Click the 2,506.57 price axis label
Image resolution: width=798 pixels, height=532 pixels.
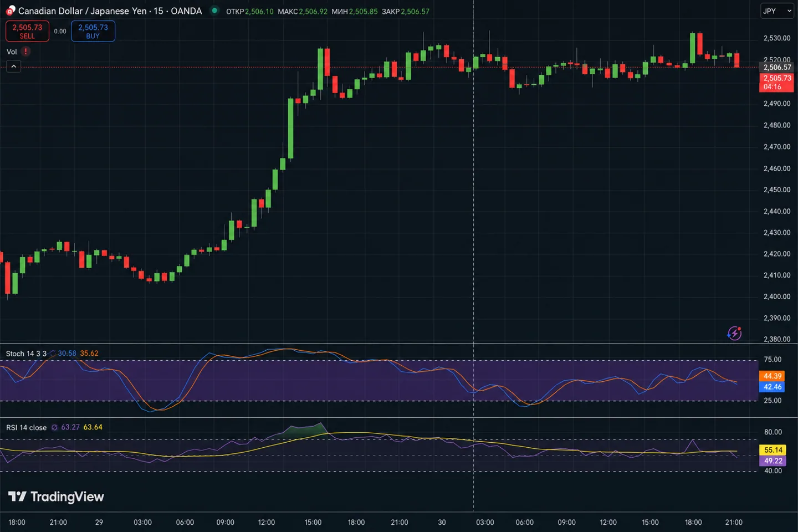coord(776,68)
